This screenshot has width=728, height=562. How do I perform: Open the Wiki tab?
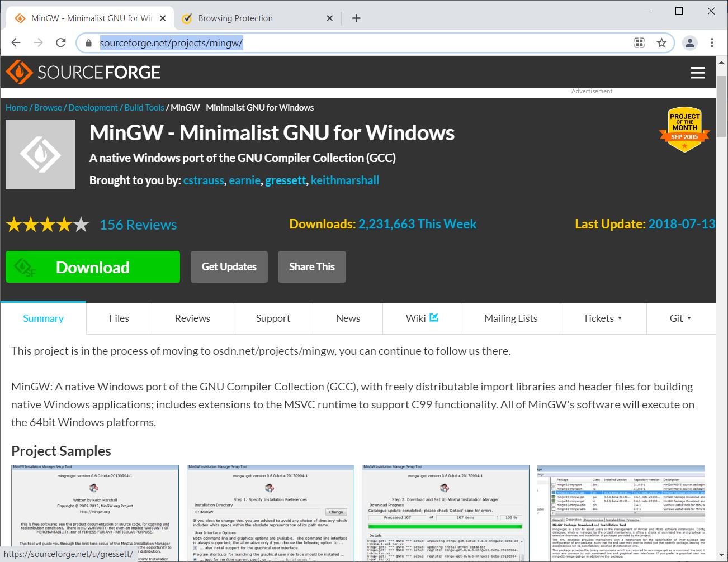point(422,318)
